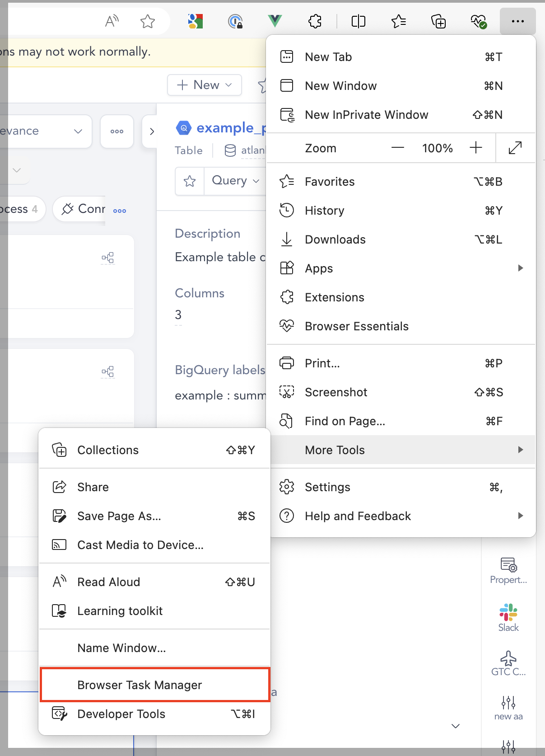Viewport: 545px width, 756px height.
Task: Open the blue overflow dots next to Connector
Action: pyautogui.click(x=120, y=211)
